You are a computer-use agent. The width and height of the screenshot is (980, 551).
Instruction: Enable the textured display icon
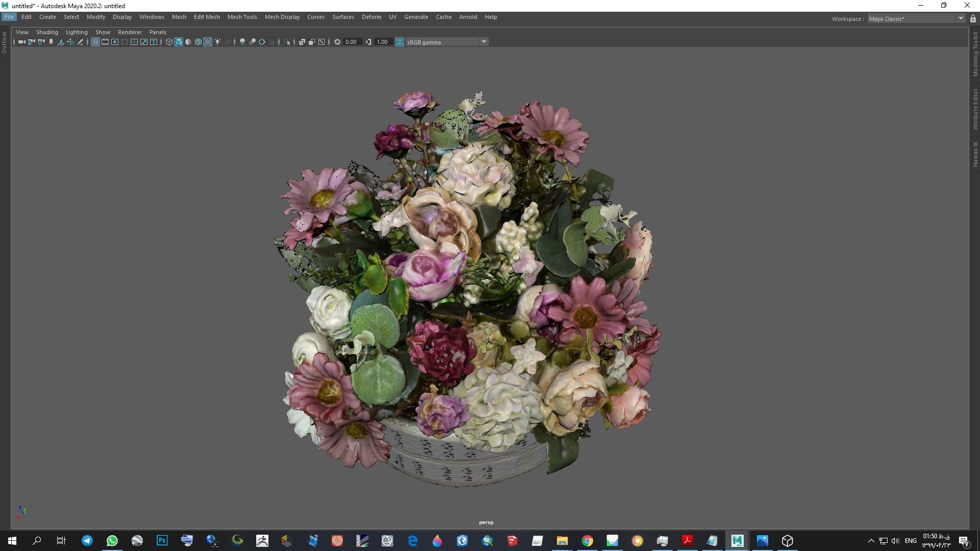click(x=209, y=42)
